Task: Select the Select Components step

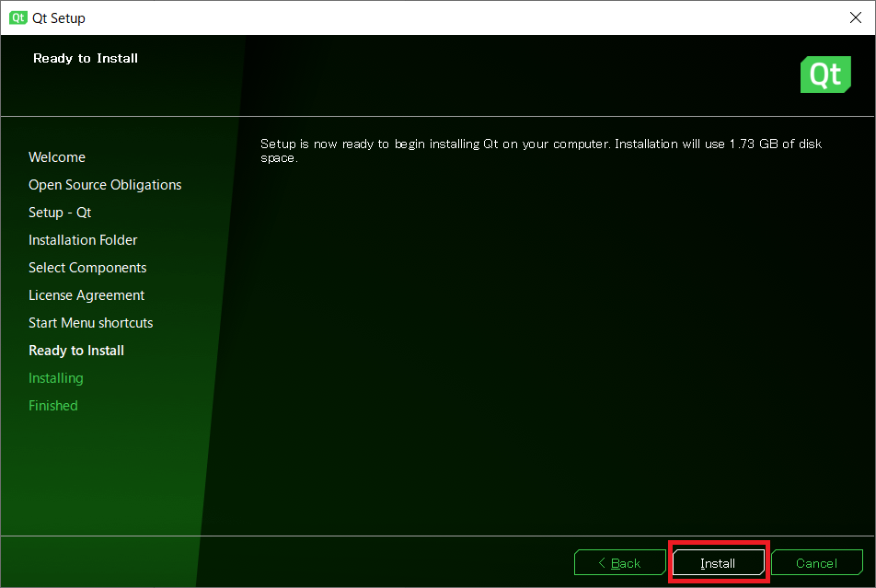Action: pos(87,268)
